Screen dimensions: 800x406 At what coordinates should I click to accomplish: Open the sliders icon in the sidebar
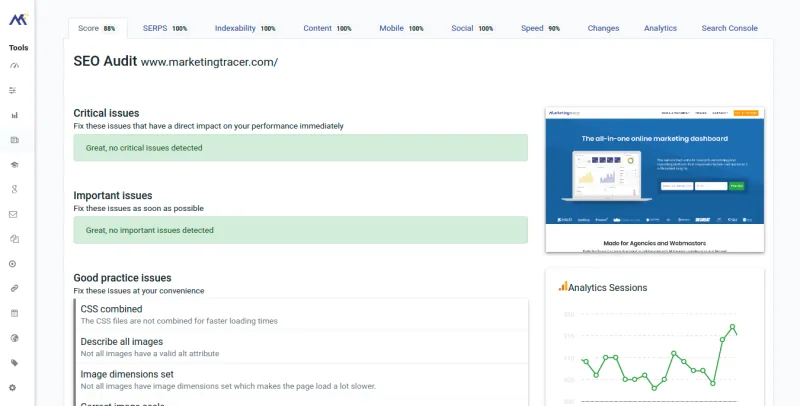click(13, 90)
